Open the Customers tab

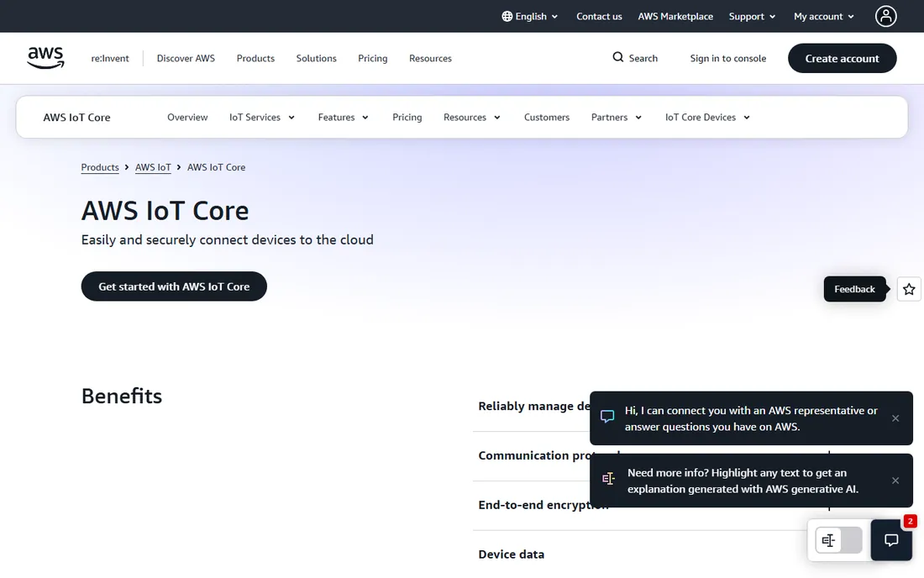coord(546,118)
